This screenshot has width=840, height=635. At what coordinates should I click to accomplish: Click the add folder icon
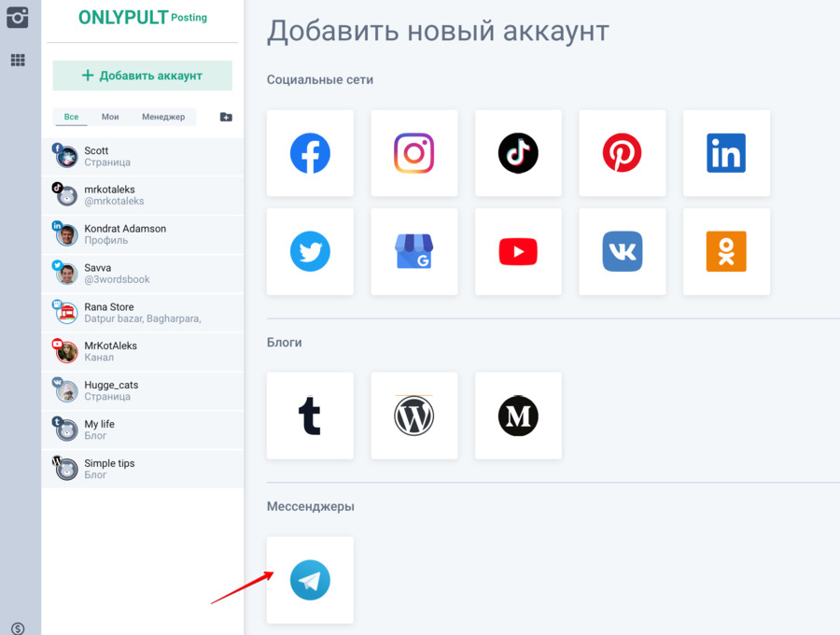click(x=226, y=118)
